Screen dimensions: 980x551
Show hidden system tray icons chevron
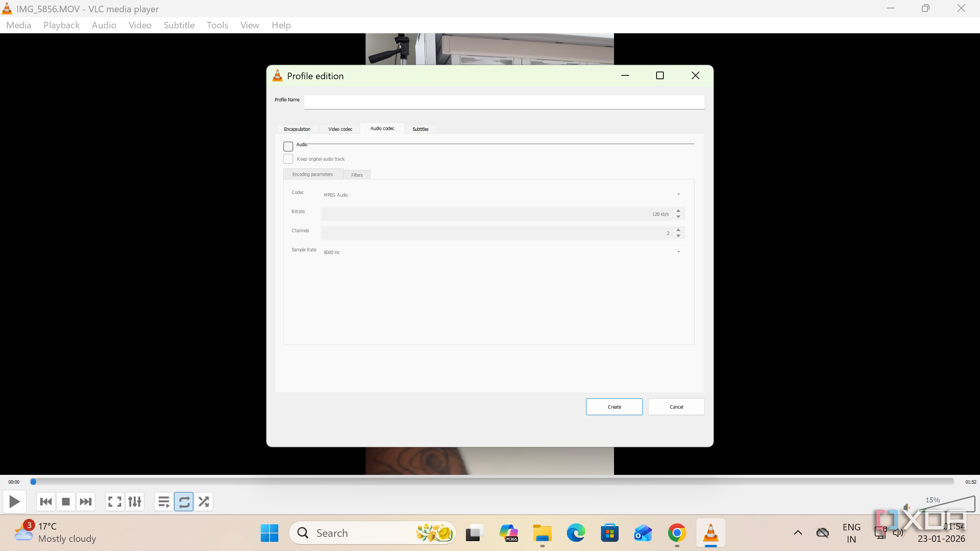coord(798,533)
